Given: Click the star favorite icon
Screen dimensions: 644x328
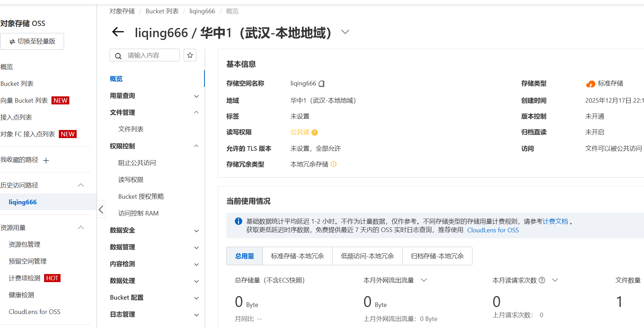Looking at the screenshot, I should coord(190,55).
